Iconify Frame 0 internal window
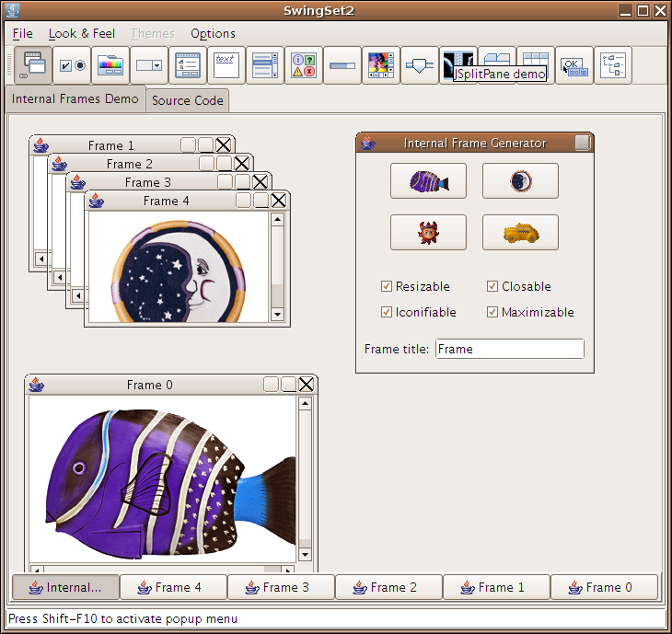The width and height of the screenshot is (672, 634). point(271,385)
